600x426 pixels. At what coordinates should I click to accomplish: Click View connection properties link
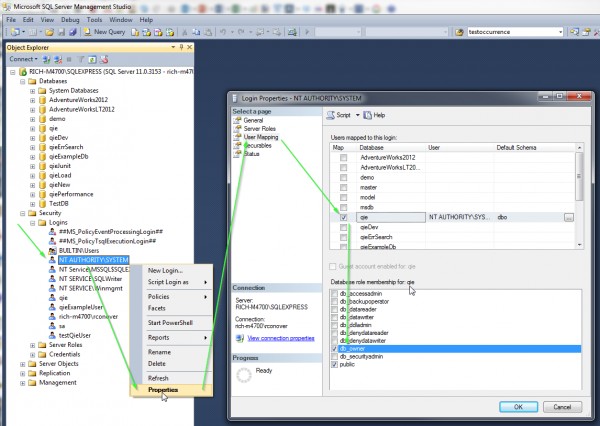pos(281,338)
